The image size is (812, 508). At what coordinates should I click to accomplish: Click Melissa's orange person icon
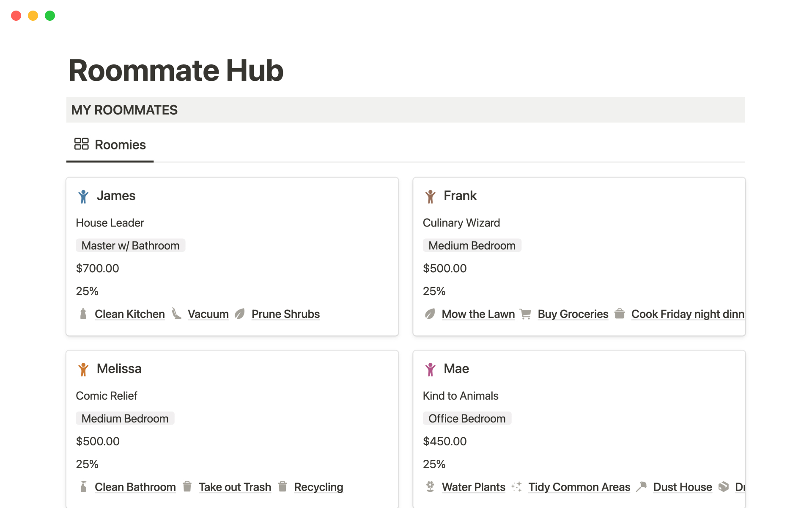point(83,369)
